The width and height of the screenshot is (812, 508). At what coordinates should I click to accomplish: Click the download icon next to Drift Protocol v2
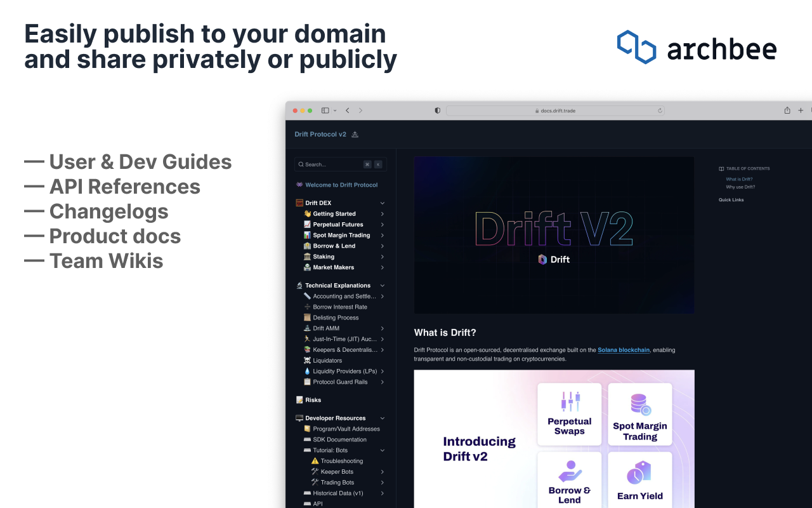click(355, 134)
